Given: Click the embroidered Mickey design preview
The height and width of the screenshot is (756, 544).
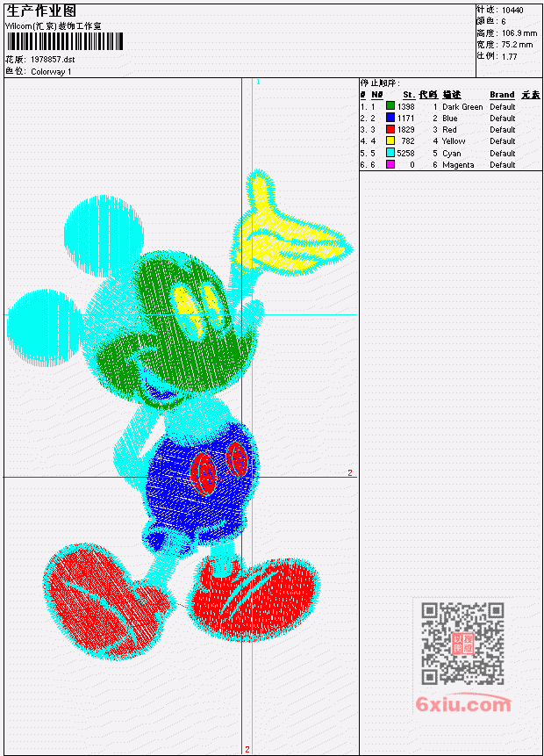Looking at the screenshot, I should pos(179,414).
